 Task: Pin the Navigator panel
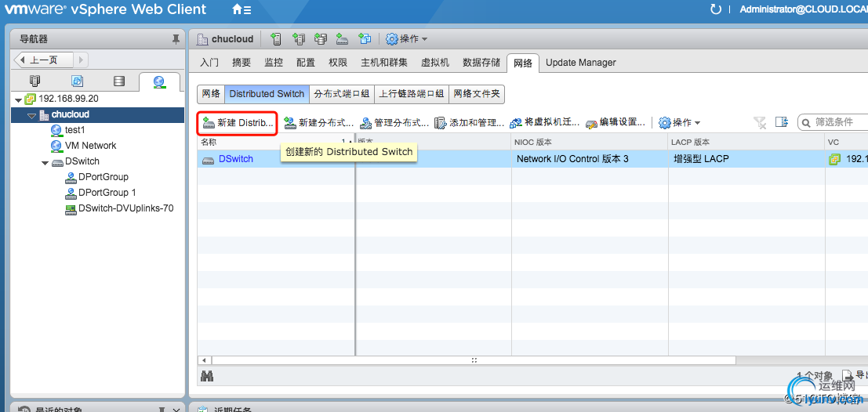(176, 38)
